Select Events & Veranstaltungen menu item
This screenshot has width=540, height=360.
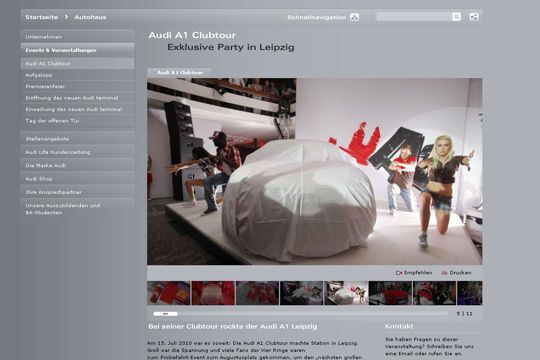pyautogui.click(x=77, y=50)
